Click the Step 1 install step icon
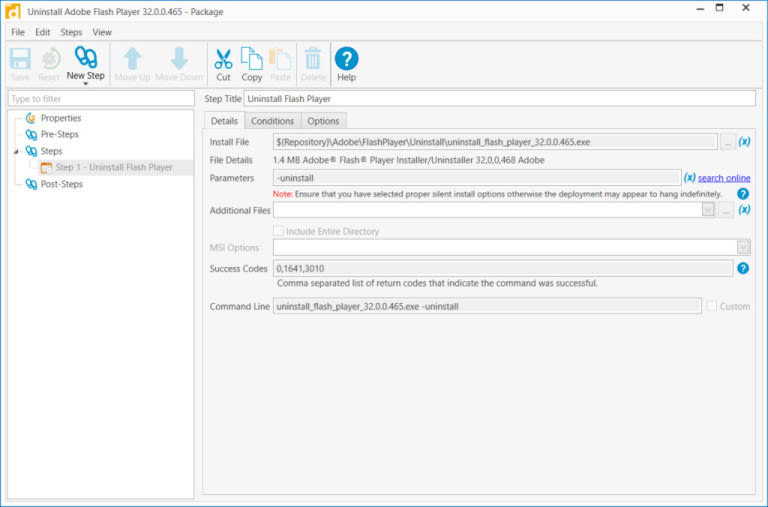 (x=47, y=168)
